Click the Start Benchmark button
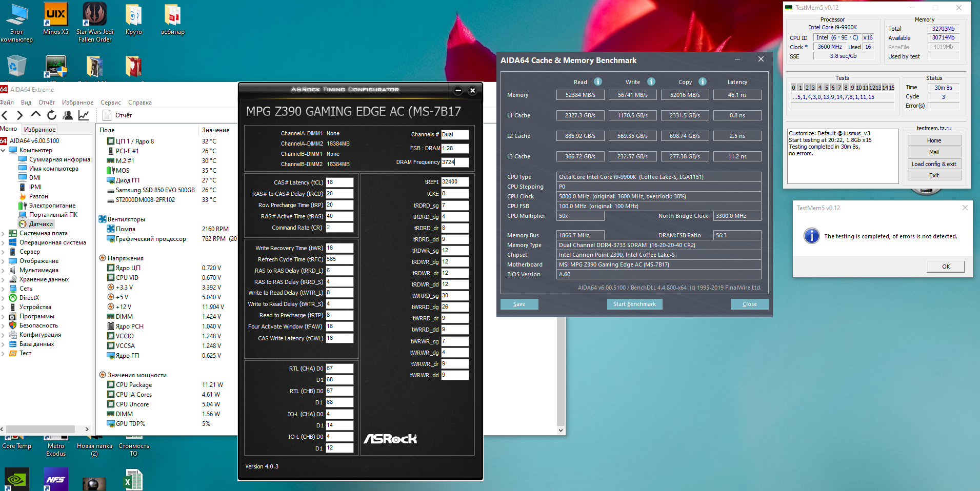 pyautogui.click(x=634, y=304)
